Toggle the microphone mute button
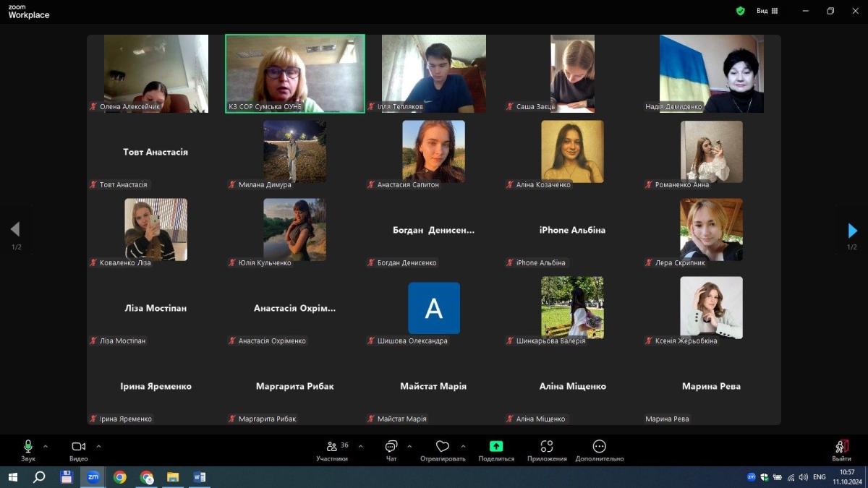868x488 pixels. [x=28, y=447]
